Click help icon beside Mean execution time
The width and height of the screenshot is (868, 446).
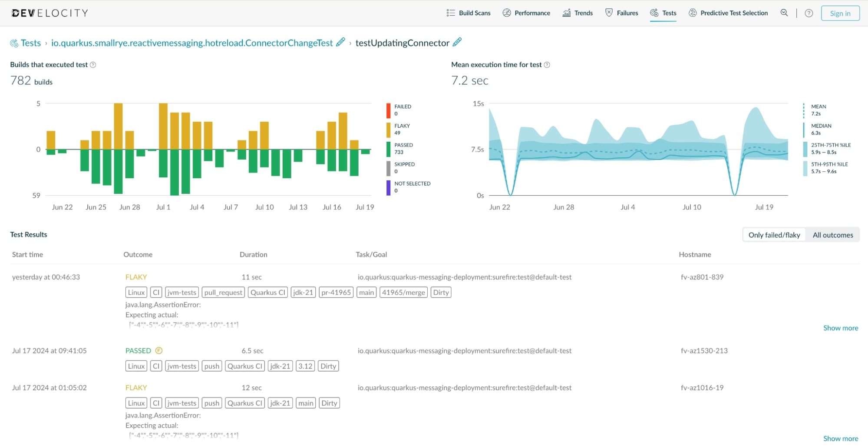click(x=547, y=65)
